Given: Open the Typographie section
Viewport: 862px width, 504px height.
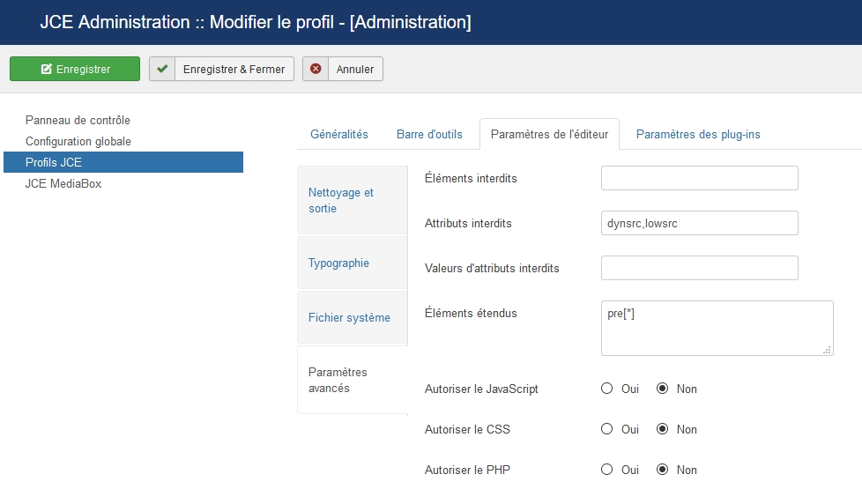Looking at the screenshot, I should pos(353,263).
